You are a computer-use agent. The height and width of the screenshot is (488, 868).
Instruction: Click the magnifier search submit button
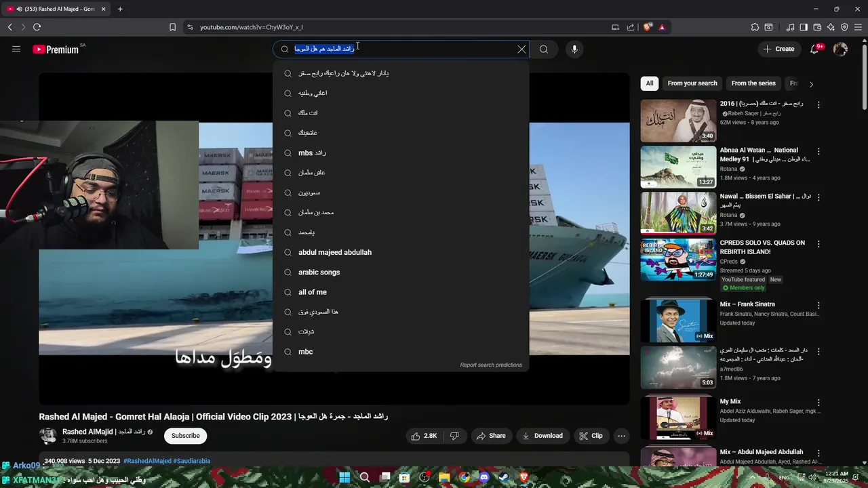(544, 49)
